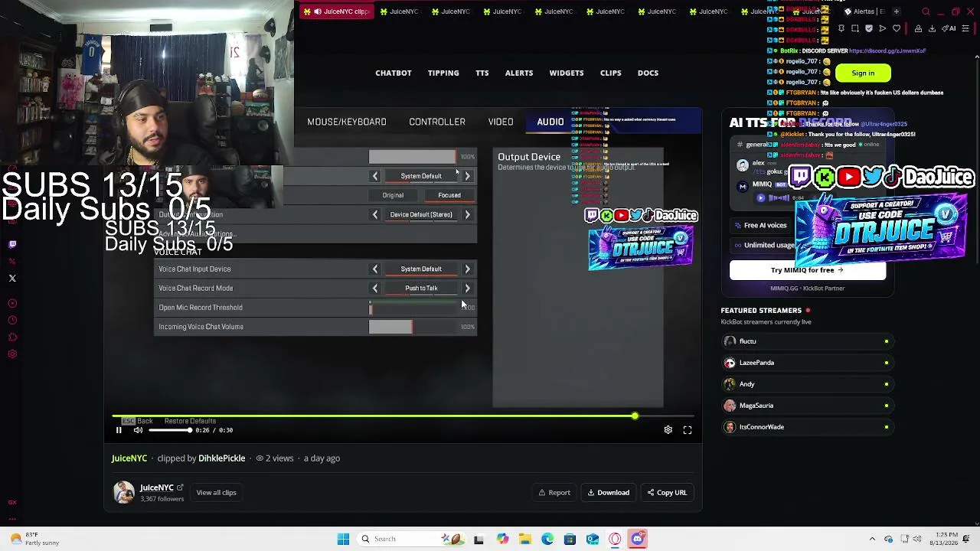Open File Explorer from the taskbar
980x551 pixels.
click(524, 539)
